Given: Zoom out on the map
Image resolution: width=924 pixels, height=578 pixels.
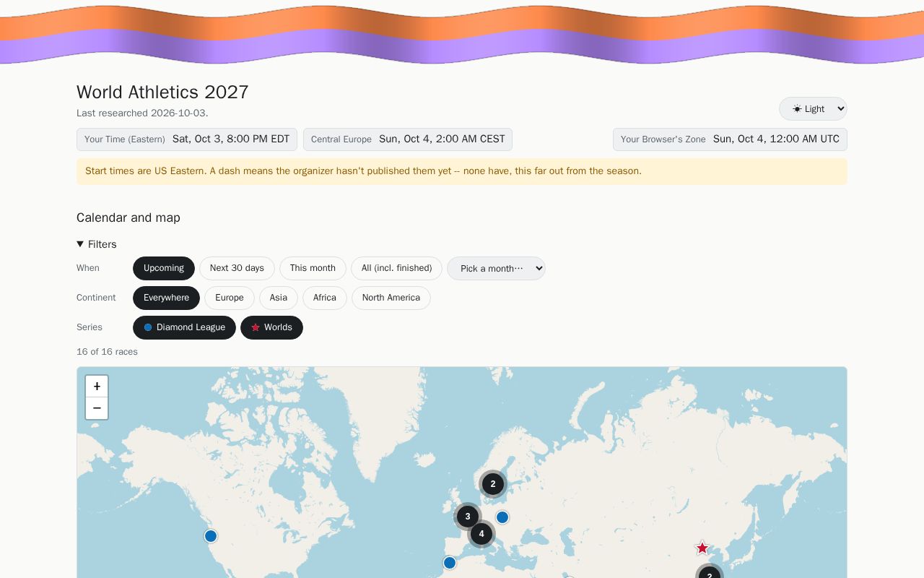Looking at the screenshot, I should coord(97,408).
